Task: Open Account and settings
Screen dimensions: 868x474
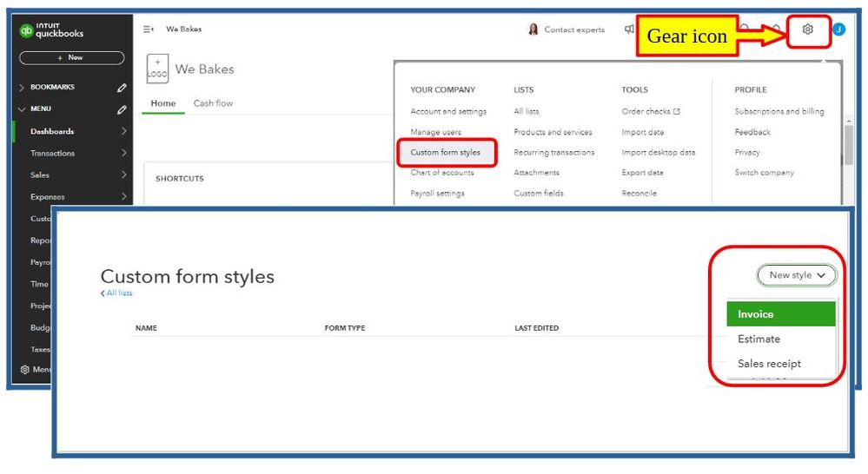Action: click(448, 111)
